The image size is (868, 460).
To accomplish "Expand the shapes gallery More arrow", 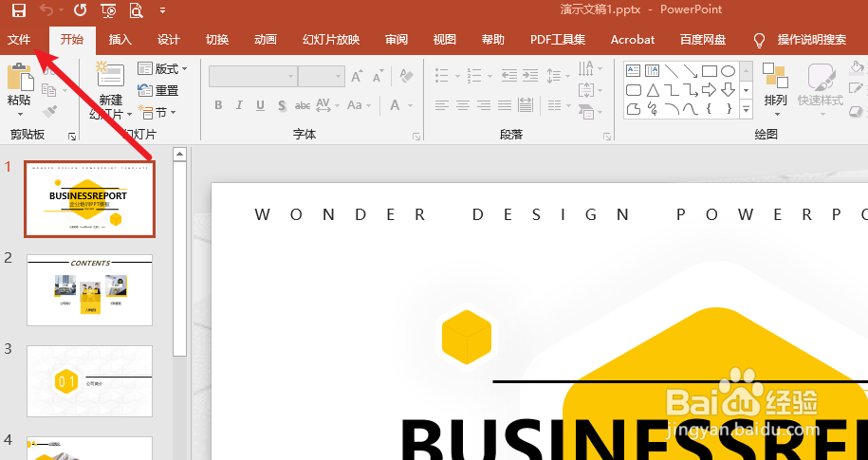I will click(x=747, y=109).
